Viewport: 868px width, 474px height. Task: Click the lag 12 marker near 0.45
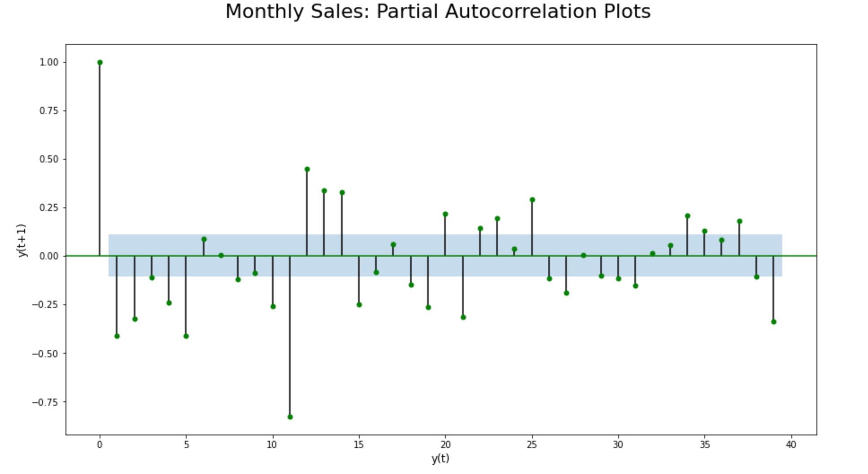pyautogui.click(x=307, y=169)
